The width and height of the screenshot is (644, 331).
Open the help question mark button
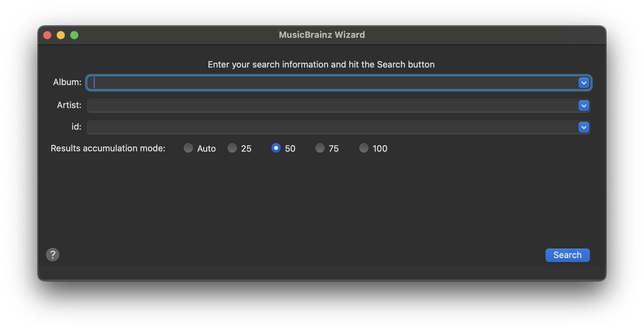(x=53, y=255)
